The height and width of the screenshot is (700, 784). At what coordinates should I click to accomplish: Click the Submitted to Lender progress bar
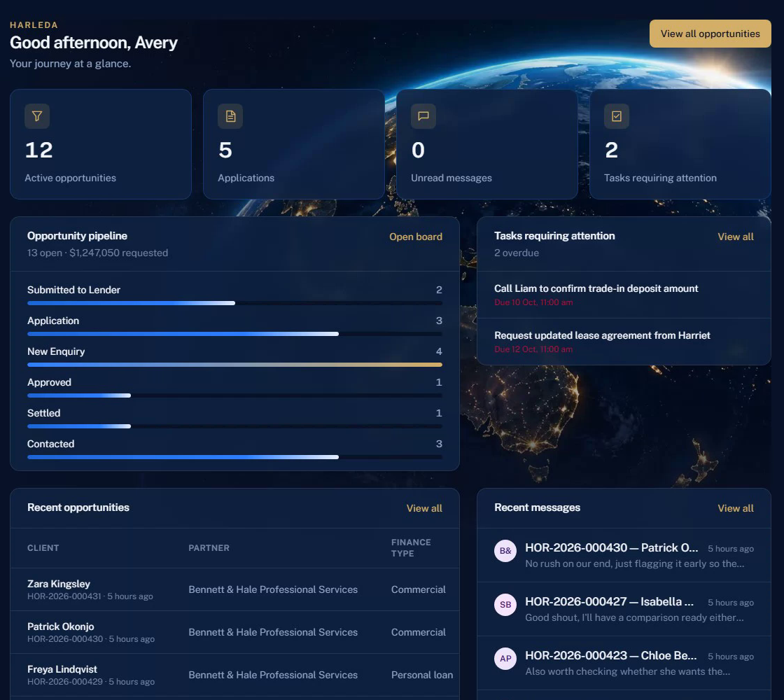pyautogui.click(x=234, y=303)
